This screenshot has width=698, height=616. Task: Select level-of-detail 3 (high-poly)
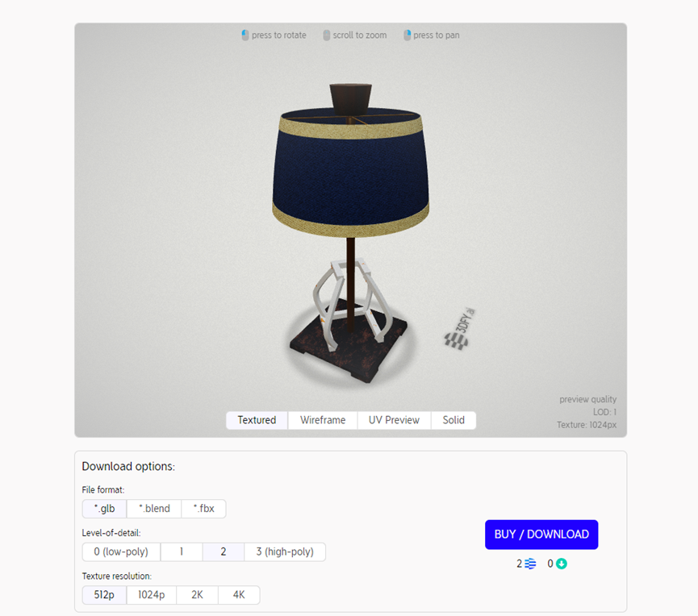[x=285, y=551]
